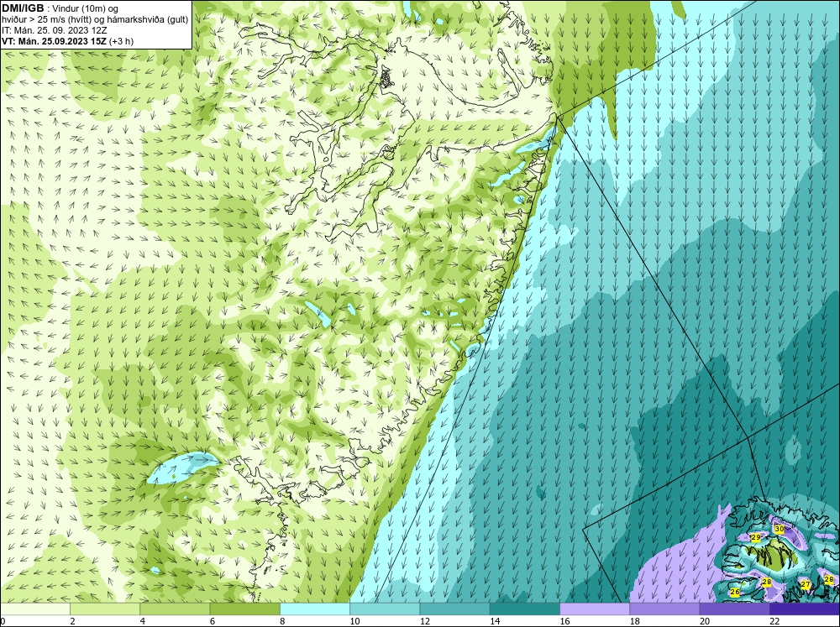The width and height of the screenshot is (840, 627).
Task: Click the 12–14 m/s teal legend swatch
Action: tap(454, 609)
